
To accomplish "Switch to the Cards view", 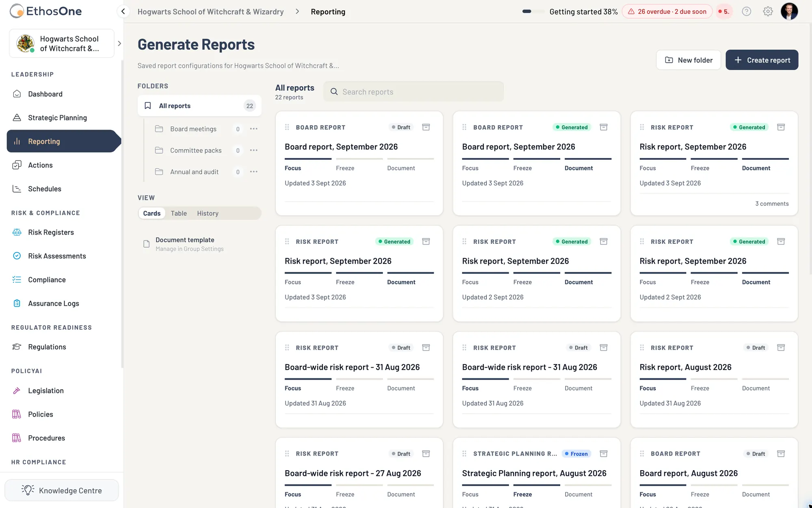I will pos(152,213).
